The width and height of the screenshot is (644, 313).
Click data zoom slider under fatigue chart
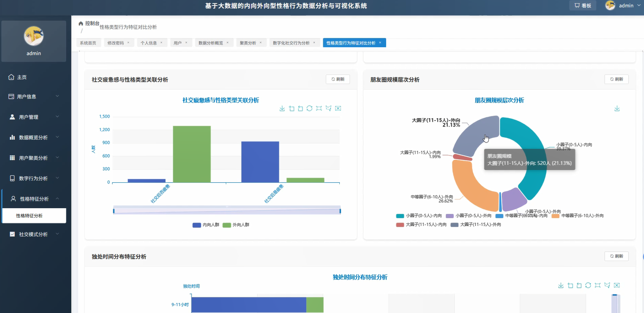coord(227,210)
